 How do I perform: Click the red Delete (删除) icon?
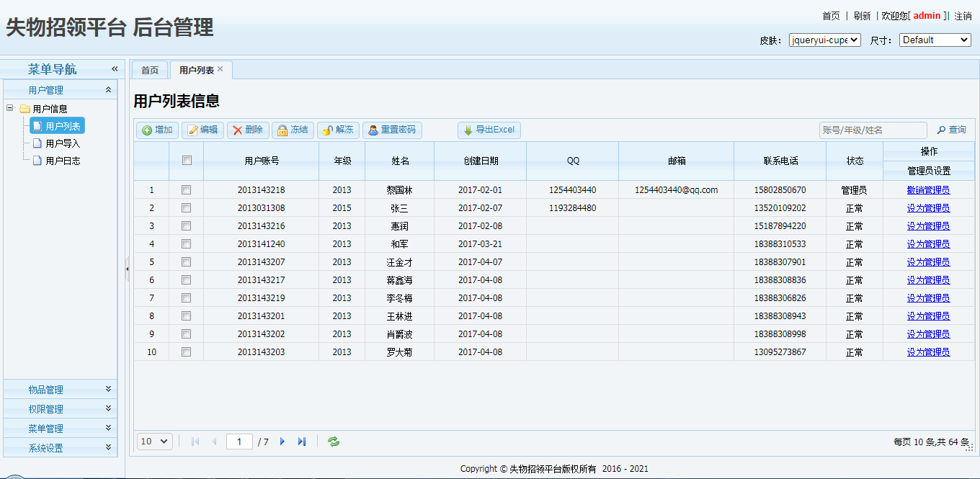pyautogui.click(x=237, y=130)
